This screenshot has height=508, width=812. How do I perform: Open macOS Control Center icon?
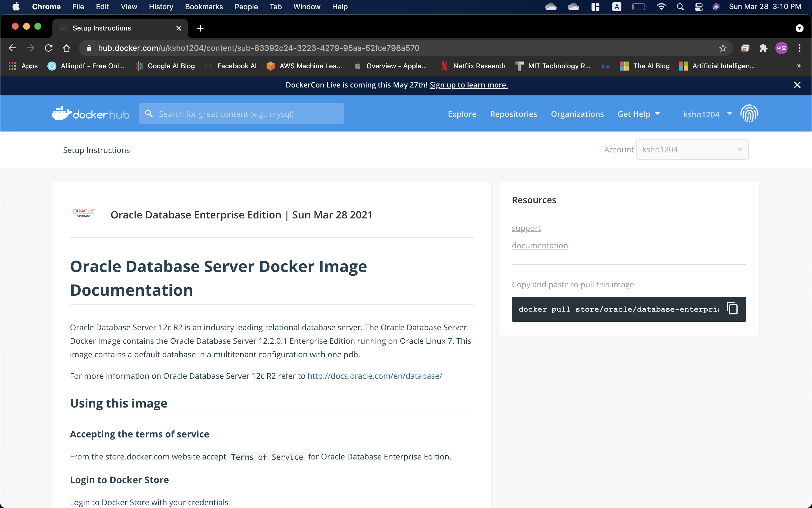click(698, 6)
